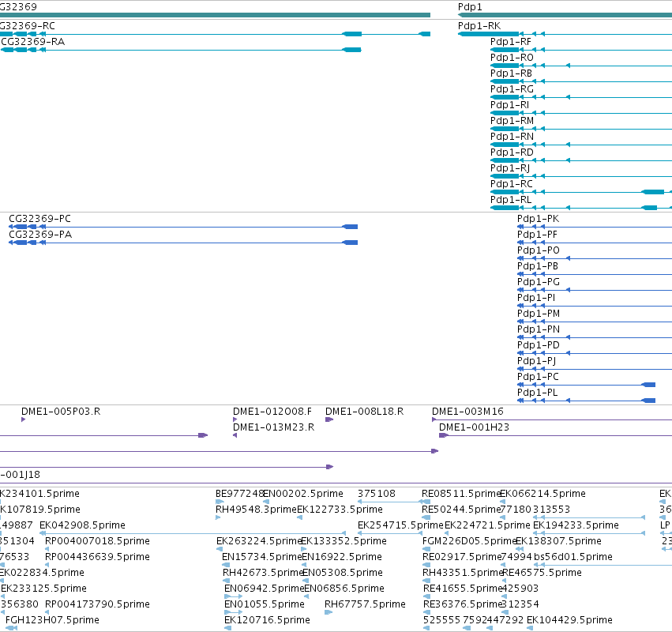This screenshot has height=632, width=672.
Task: Open the Pdp1-RD transcript label
Action: click(512, 152)
